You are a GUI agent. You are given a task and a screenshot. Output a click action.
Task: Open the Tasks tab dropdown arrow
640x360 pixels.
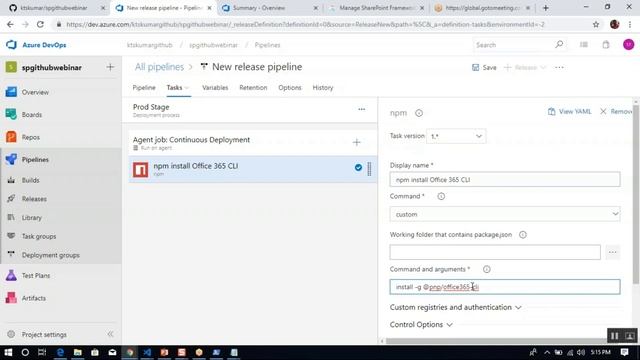tap(187, 88)
